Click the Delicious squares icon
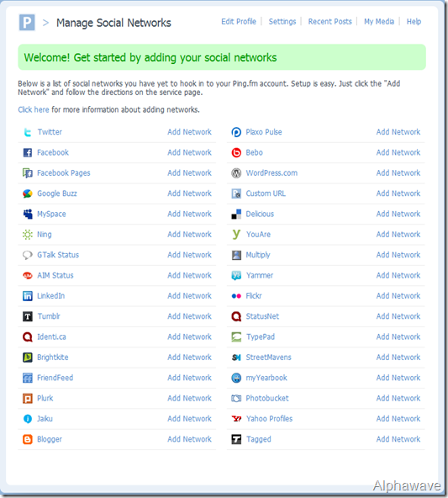Viewport: 448px width, 498px height. click(236, 214)
